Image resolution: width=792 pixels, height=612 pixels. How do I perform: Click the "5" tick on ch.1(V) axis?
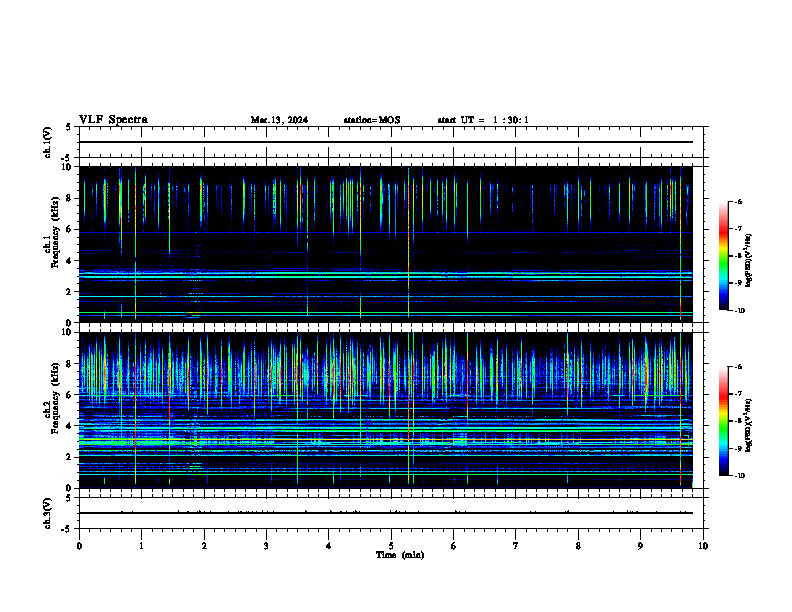[x=69, y=127]
